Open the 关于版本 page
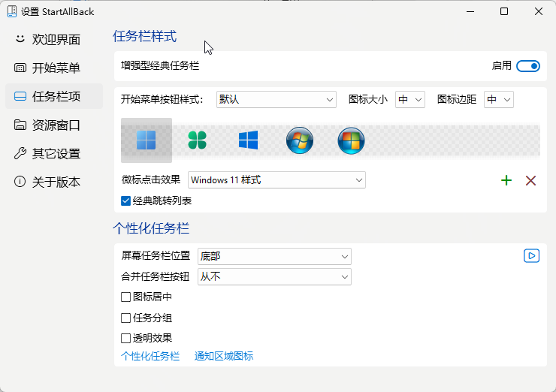556x392 pixels. (x=54, y=182)
